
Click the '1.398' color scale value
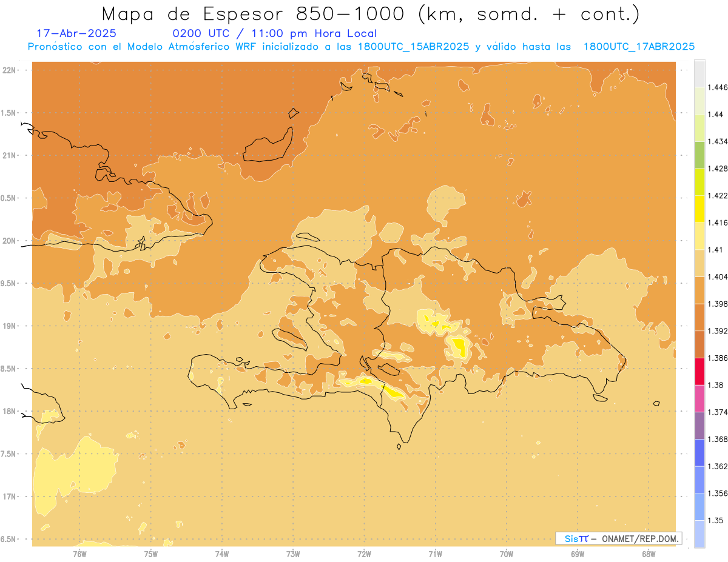click(717, 304)
